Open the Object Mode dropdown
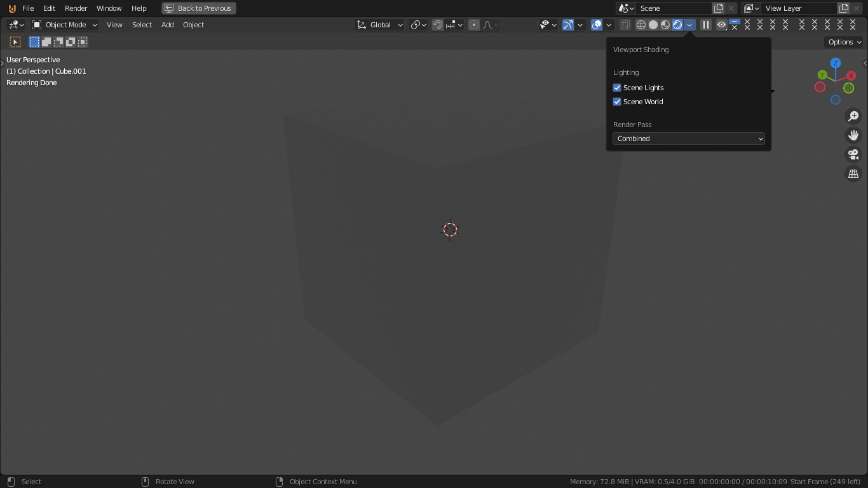Viewport: 868px width, 488px height. pyautogui.click(x=64, y=25)
